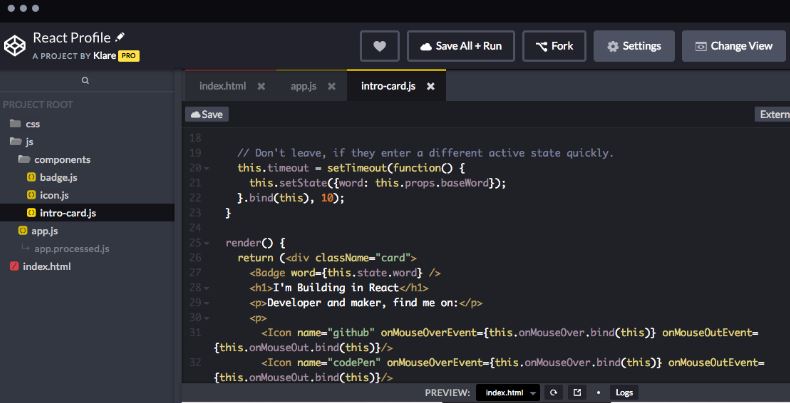790x403 pixels.
Task: Open the Change View menu
Action: tap(734, 46)
